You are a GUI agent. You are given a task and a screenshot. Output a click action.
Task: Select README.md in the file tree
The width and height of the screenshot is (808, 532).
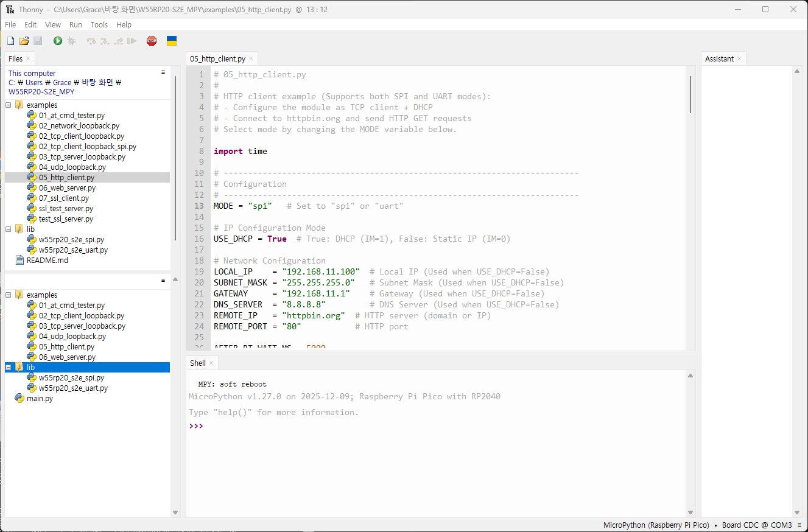47,260
